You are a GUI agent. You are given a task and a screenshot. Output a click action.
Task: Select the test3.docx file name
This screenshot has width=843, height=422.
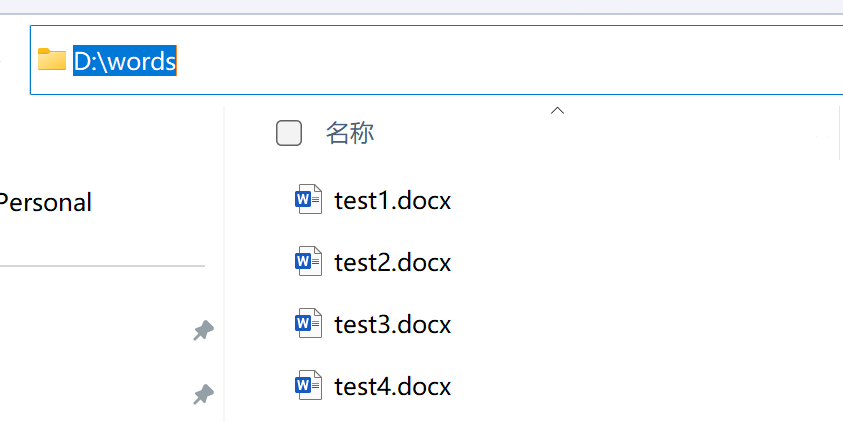[x=392, y=325]
